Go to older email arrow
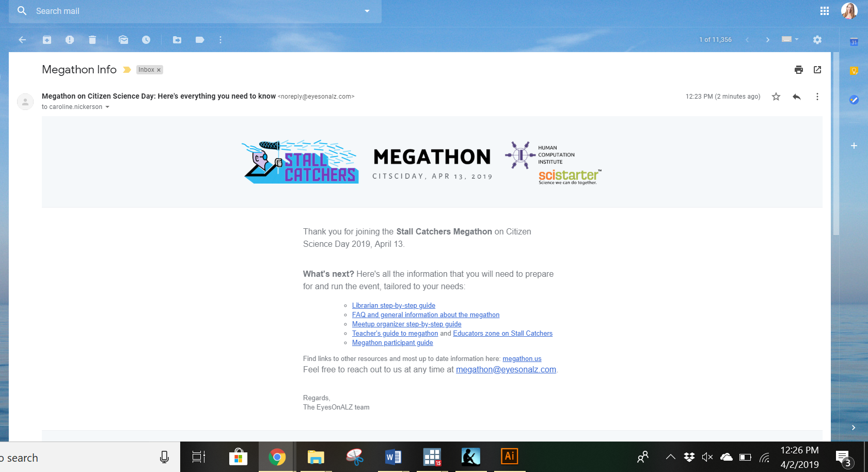 point(768,40)
